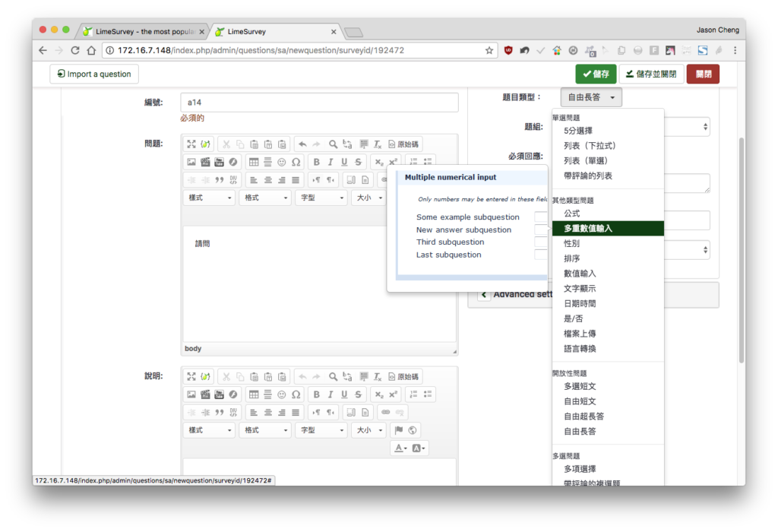Toggle strikethrough in the 說明 editor
This screenshot has height=532, width=778.
(359, 394)
